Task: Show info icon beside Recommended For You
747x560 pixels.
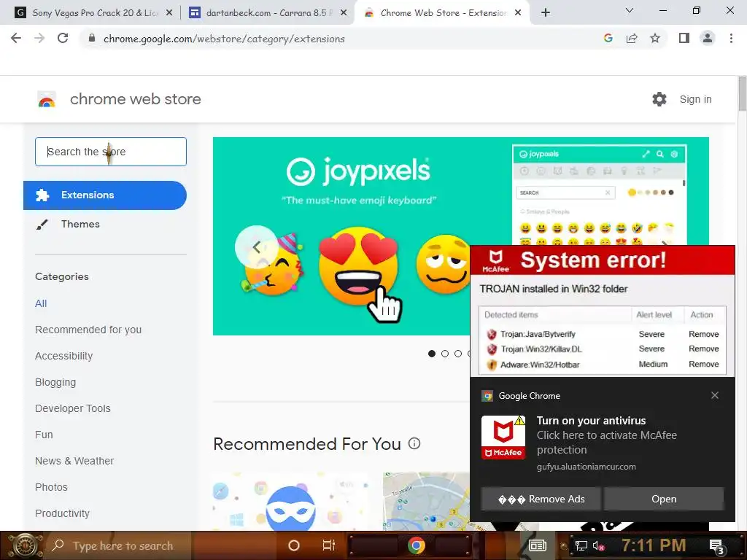Action: pyautogui.click(x=414, y=444)
